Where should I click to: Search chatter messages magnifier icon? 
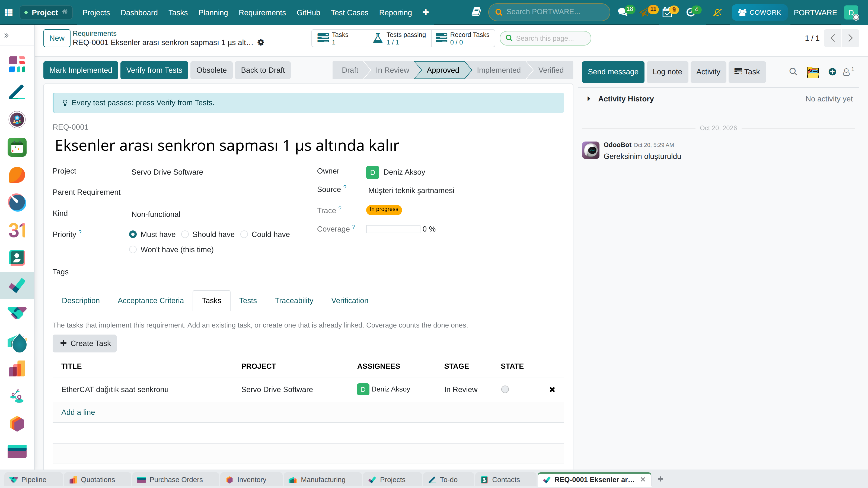(793, 72)
